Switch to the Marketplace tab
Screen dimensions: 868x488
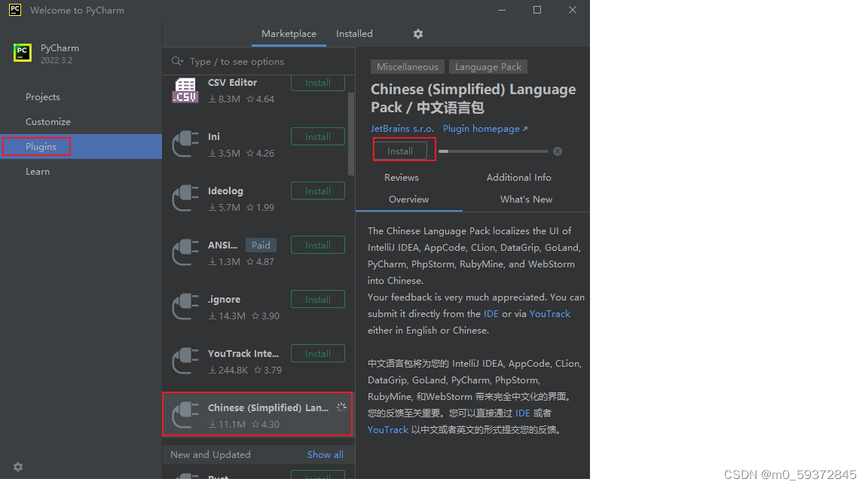point(289,34)
